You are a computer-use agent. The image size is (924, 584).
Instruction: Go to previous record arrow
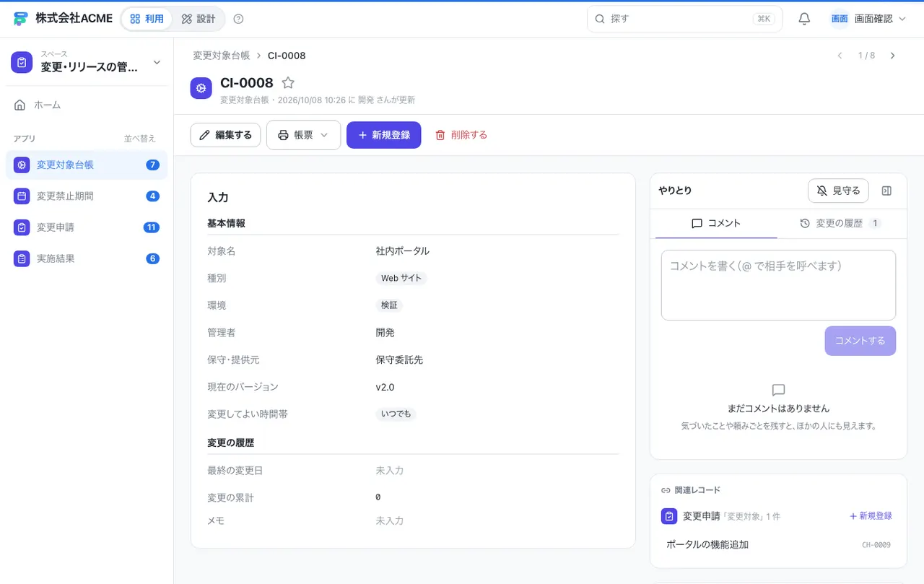coord(840,56)
